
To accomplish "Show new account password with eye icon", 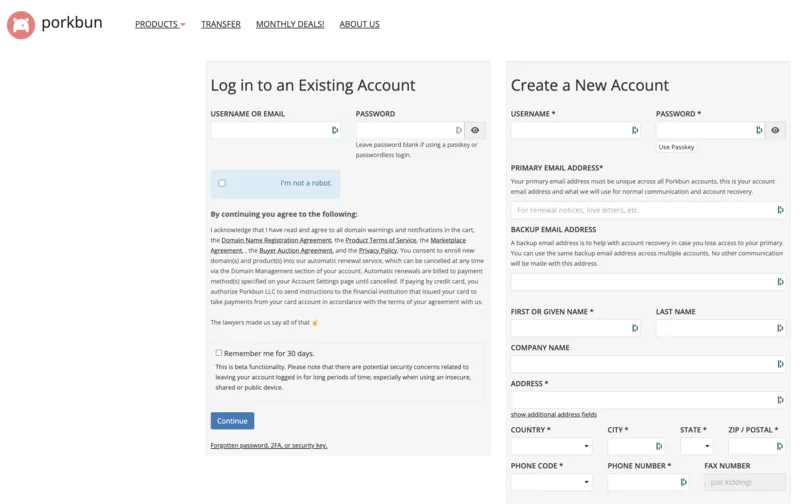I will click(x=775, y=130).
